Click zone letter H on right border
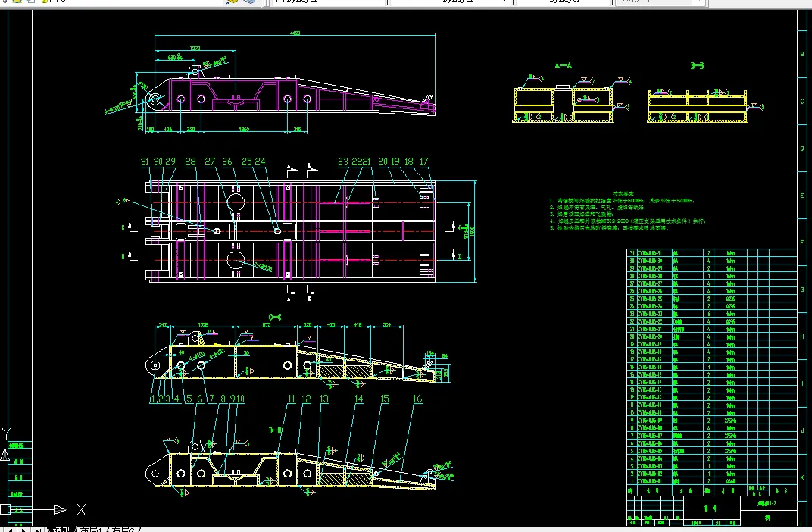The image size is (812, 532). click(802, 336)
